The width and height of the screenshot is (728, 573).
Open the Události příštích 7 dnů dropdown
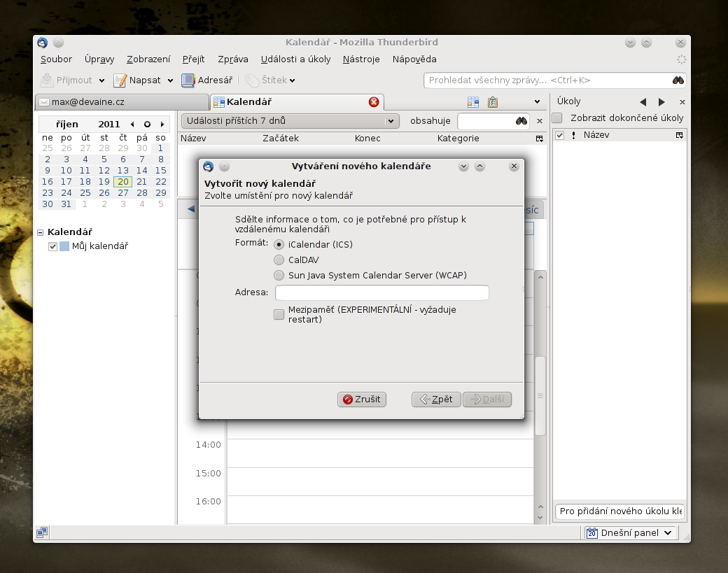pyautogui.click(x=290, y=121)
